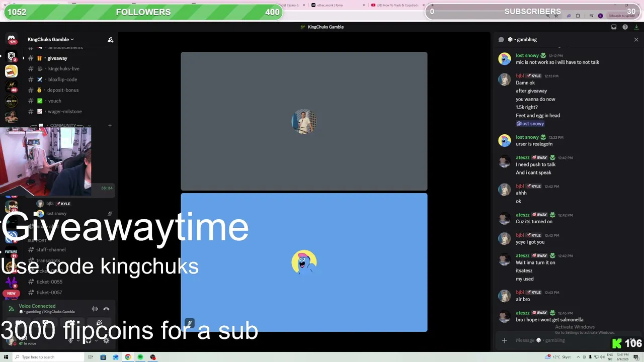Image resolution: width=644 pixels, height=362 pixels.
Task: Open the Chrome extensions puzzle icon
Action: point(578,16)
